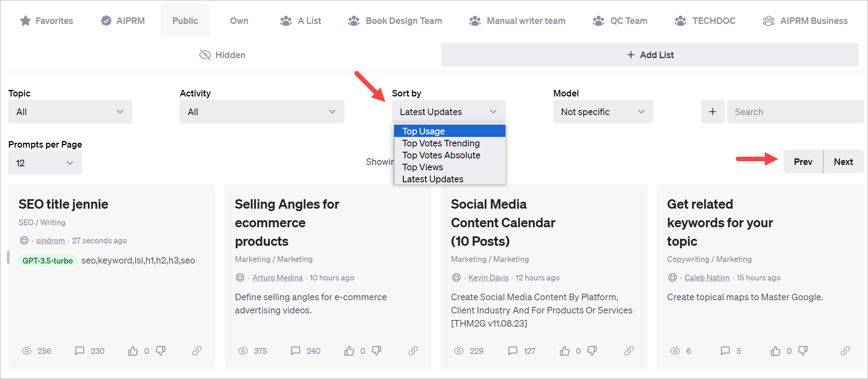Image resolution: width=868 pixels, height=379 pixels.
Task: Click the plus icon beside the Search field
Action: tap(712, 111)
